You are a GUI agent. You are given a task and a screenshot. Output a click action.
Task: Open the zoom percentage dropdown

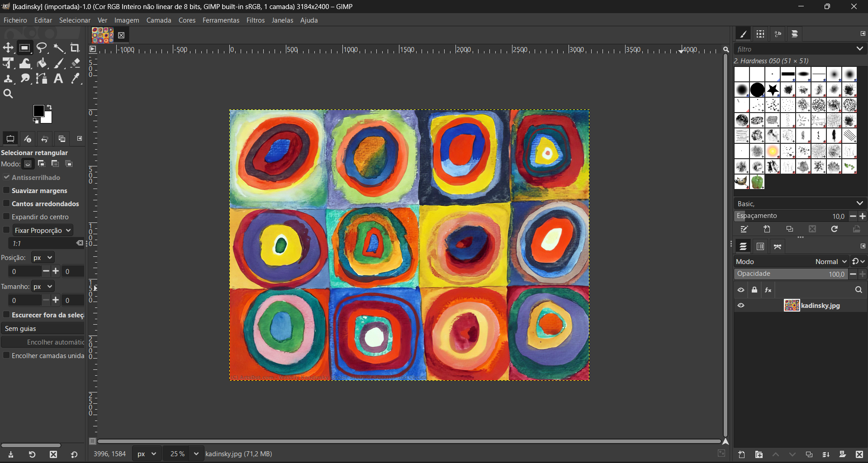(196, 454)
